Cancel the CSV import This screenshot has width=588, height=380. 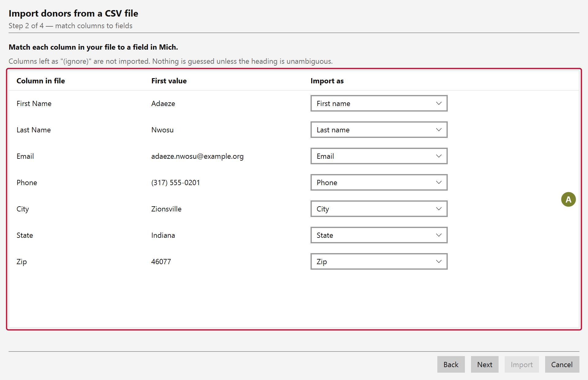(562, 364)
